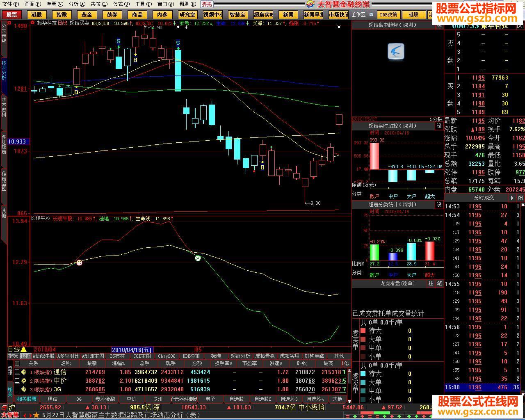Click the red 散户 bar in 超赢实时监控
525x420 pixels.
tap(374, 156)
